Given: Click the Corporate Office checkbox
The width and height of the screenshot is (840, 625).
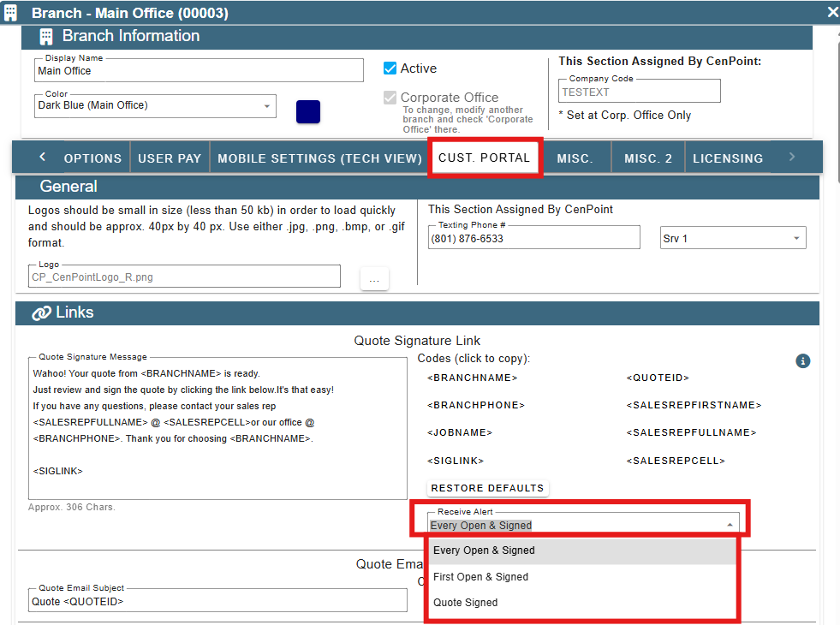Looking at the screenshot, I should click(x=390, y=97).
